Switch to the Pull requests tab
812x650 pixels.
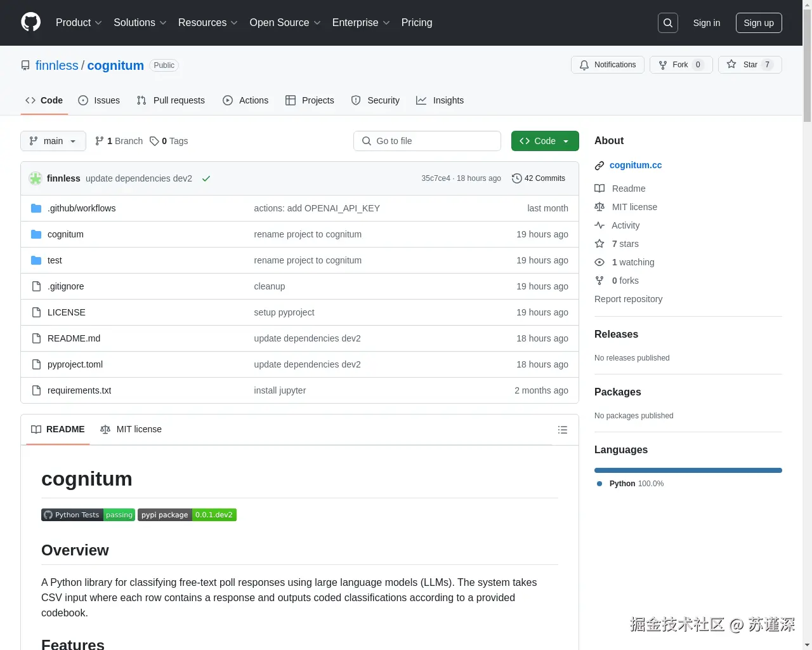point(170,100)
